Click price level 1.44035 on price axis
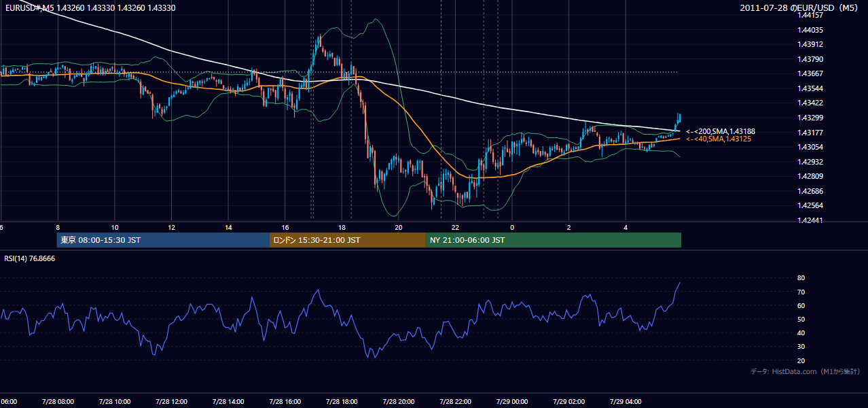This screenshot has height=408, width=868. (x=810, y=30)
